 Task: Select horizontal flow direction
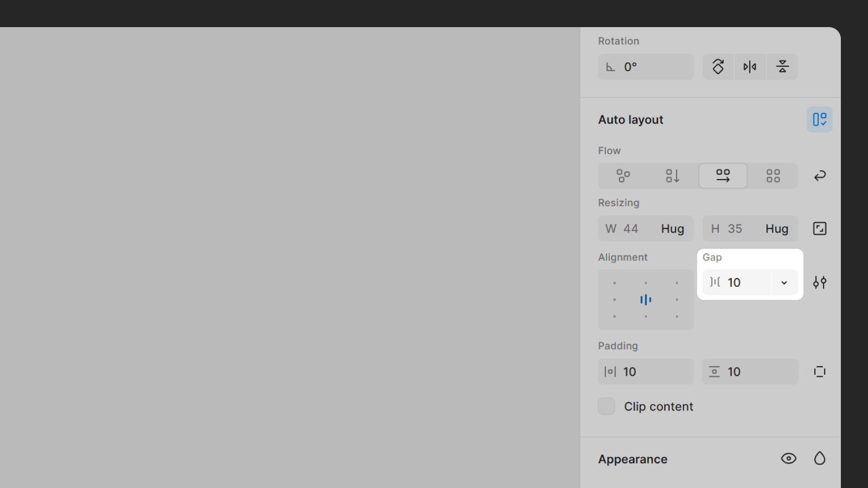click(723, 176)
